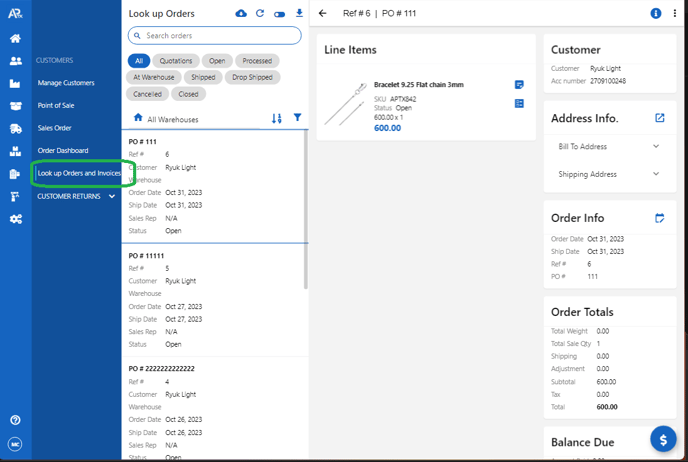Click the dollar payment floating button
This screenshot has width=688, height=462.
662,440
